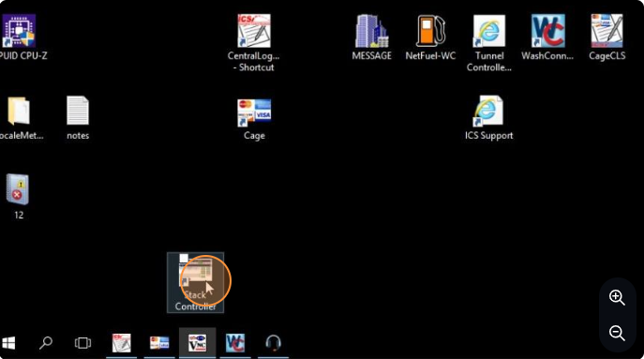Zoom out with the minus magnifier button
Screen dimensions: 644x359
617,333
